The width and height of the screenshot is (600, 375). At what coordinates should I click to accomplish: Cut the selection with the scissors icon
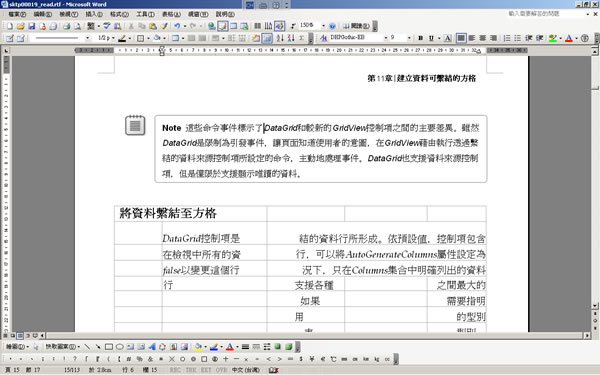(x=131, y=26)
